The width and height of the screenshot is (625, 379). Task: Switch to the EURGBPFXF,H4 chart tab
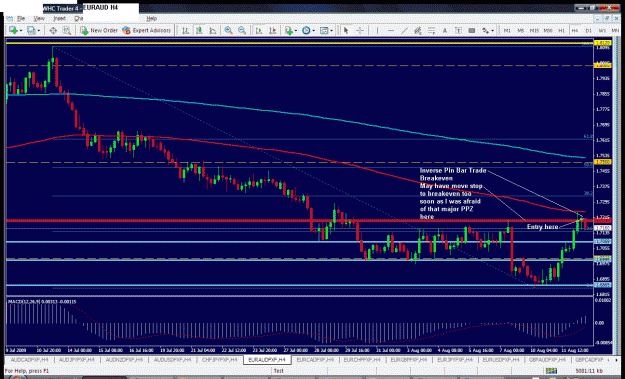[x=409, y=359]
